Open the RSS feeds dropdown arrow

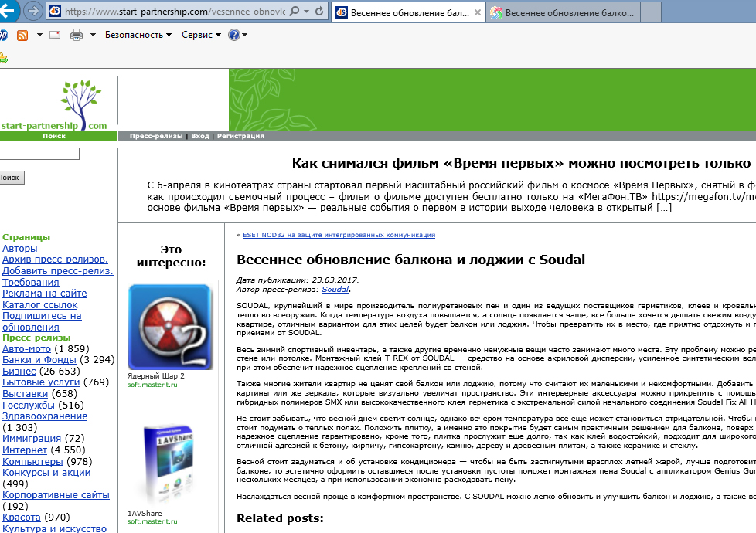tap(39, 35)
